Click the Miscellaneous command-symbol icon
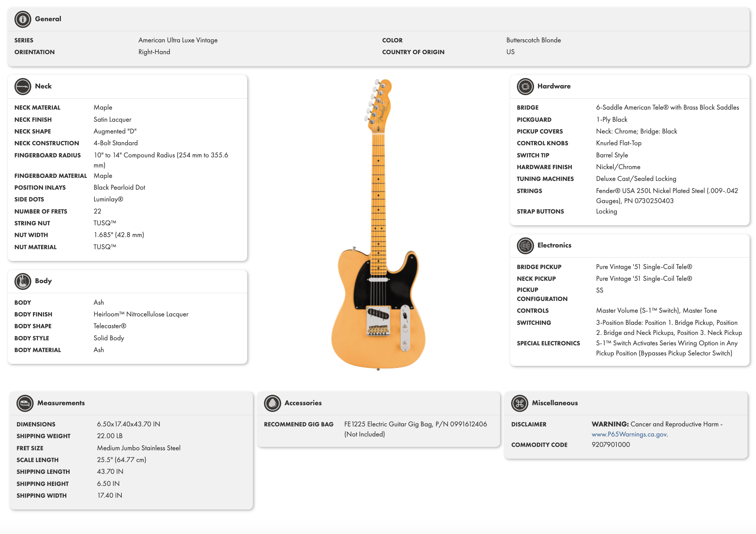 click(x=520, y=403)
